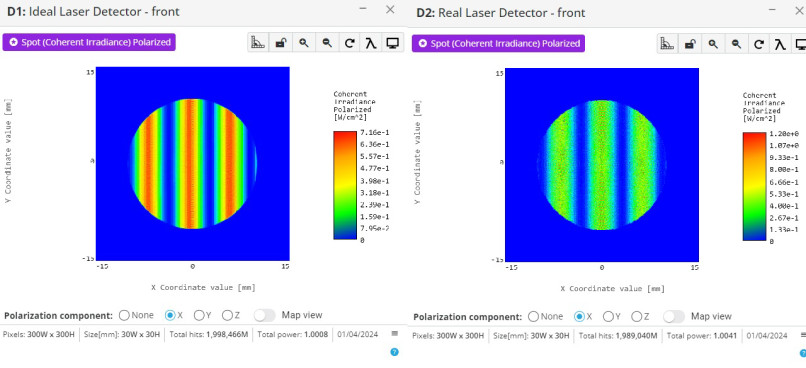Click the axes/ruler icon in D1 toolbar
Viewport: 806px width, 368px height.
pyautogui.click(x=258, y=43)
